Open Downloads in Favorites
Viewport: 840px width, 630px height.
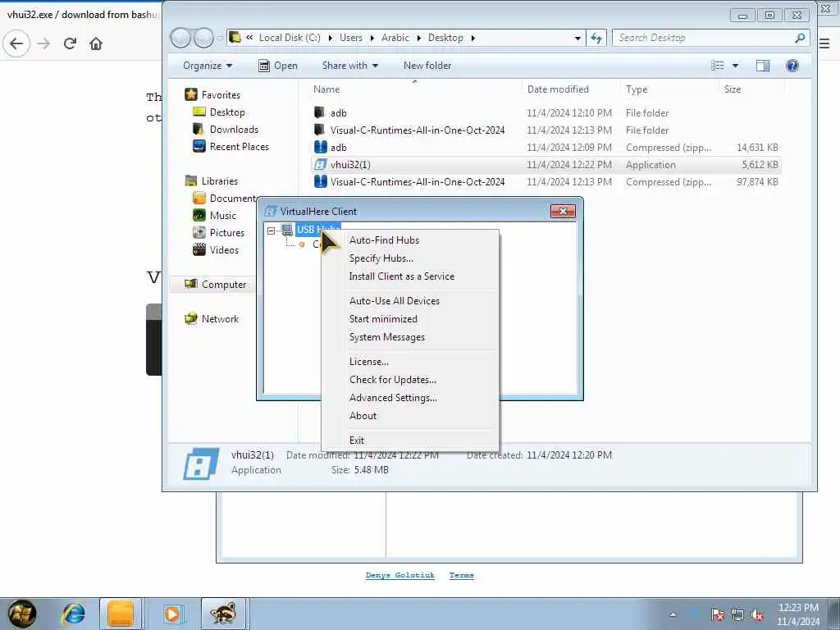point(234,130)
